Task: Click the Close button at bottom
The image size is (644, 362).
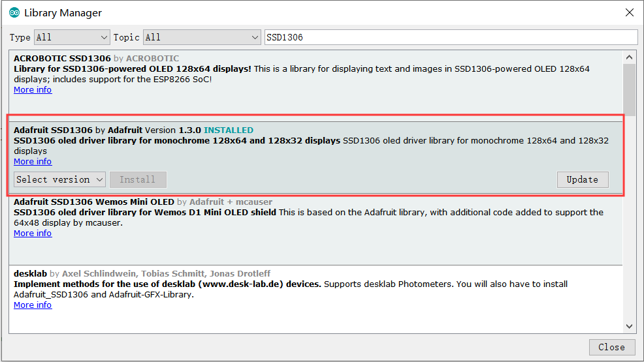Action: tap(611, 347)
